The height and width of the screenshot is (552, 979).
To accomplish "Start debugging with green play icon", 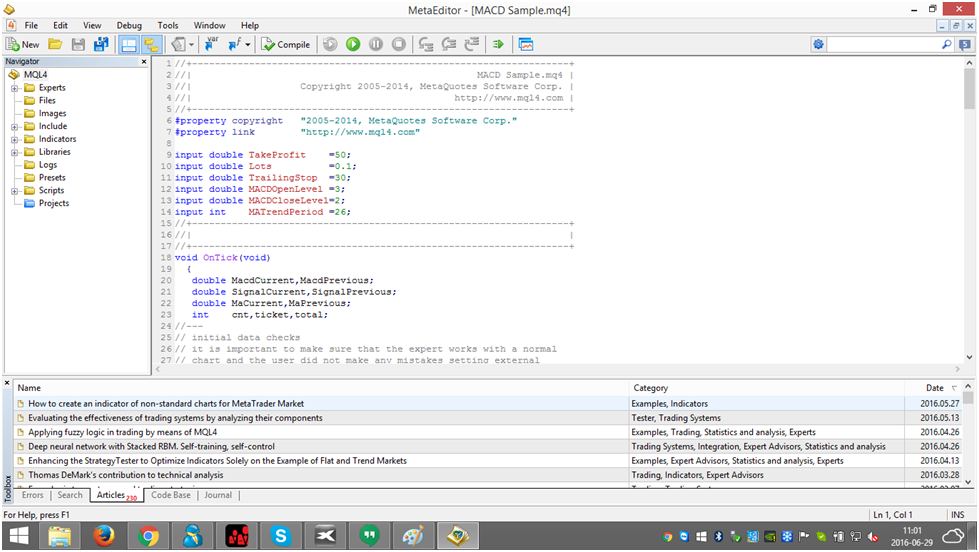I will pyautogui.click(x=353, y=44).
